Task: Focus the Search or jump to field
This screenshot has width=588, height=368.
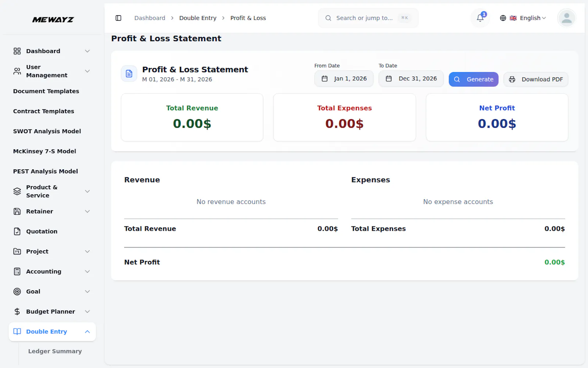Action: click(x=368, y=18)
